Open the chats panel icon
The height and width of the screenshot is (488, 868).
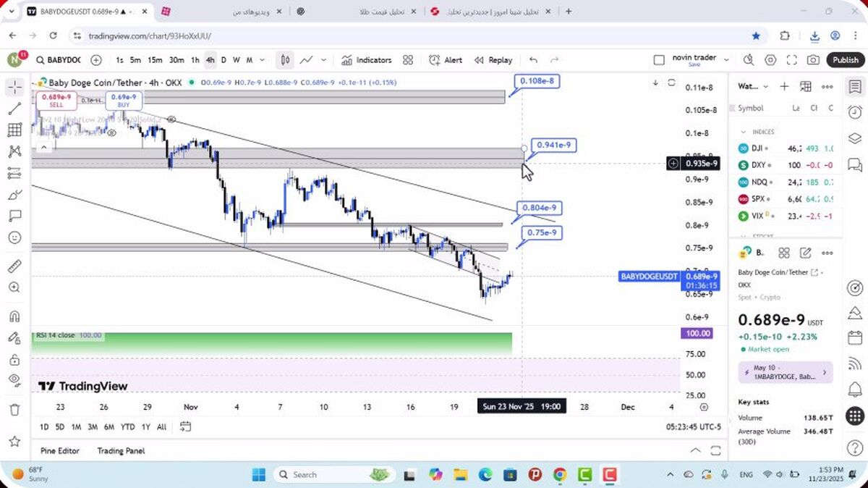(x=855, y=164)
